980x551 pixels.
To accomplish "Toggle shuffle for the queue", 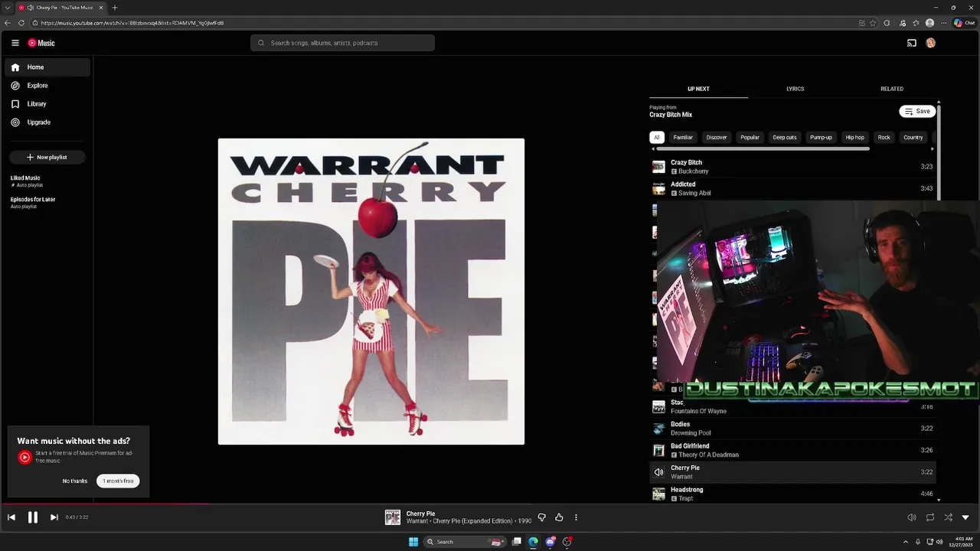I will coord(948,517).
